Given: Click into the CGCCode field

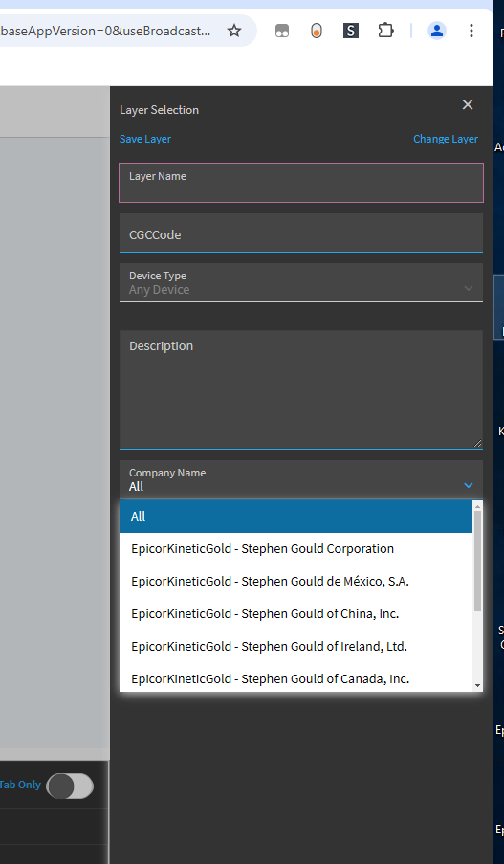Looking at the screenshot, I should [x=301, y=233].
